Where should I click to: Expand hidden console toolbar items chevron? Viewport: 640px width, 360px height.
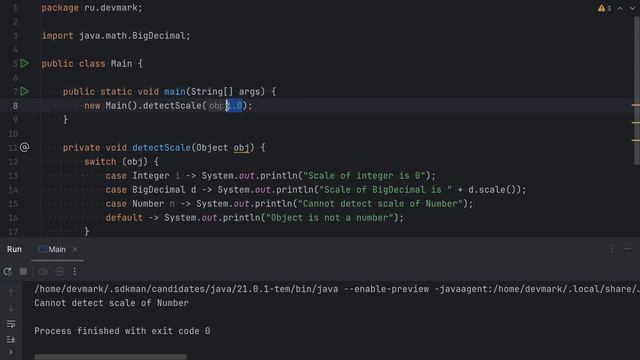11,352
